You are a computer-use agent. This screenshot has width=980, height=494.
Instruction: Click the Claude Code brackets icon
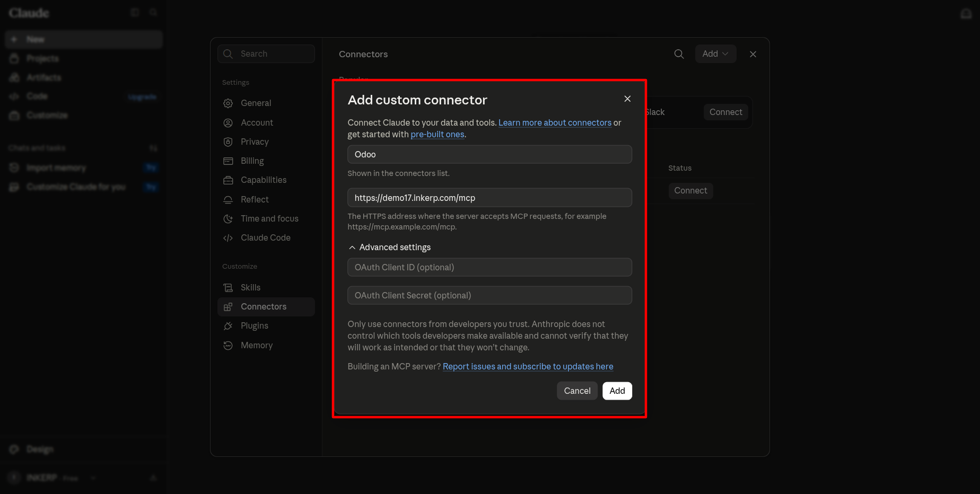[x=228, y=238]
